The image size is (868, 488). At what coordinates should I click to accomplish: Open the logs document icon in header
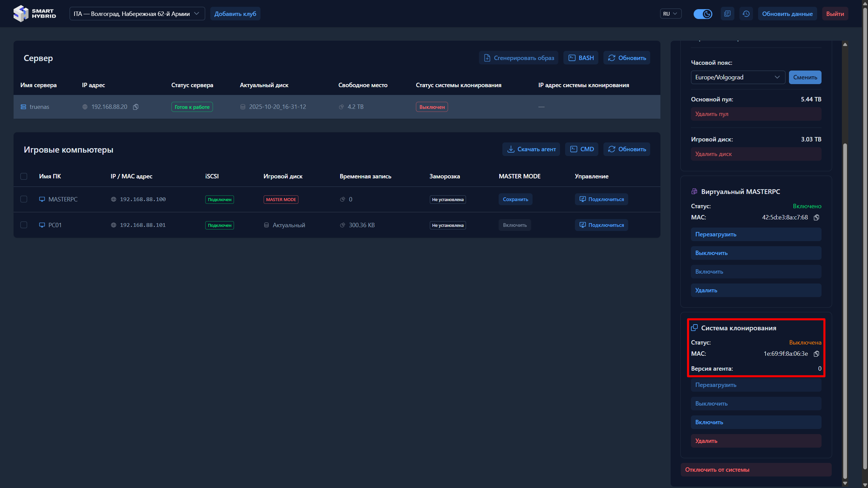[727, 14]
